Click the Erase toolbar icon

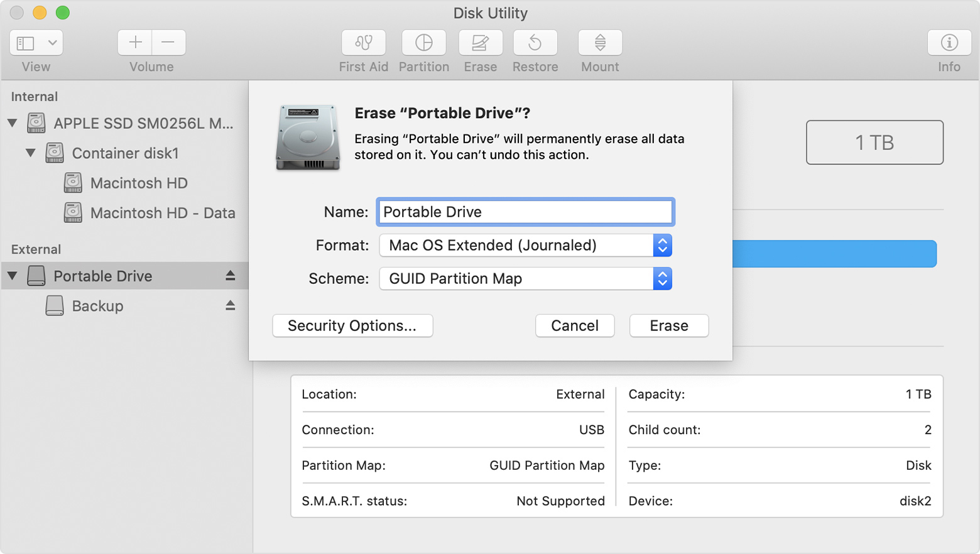(x=480, y=43)
